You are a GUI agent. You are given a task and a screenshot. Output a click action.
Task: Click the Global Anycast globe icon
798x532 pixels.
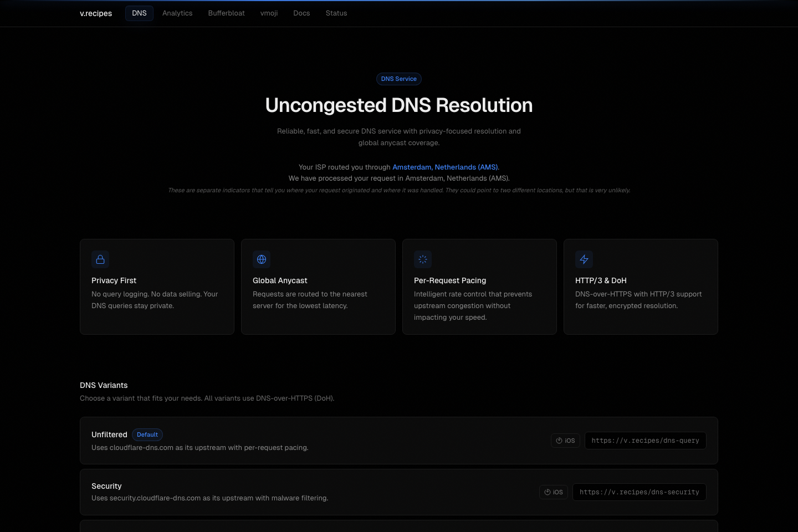click(x=262, y=259)
